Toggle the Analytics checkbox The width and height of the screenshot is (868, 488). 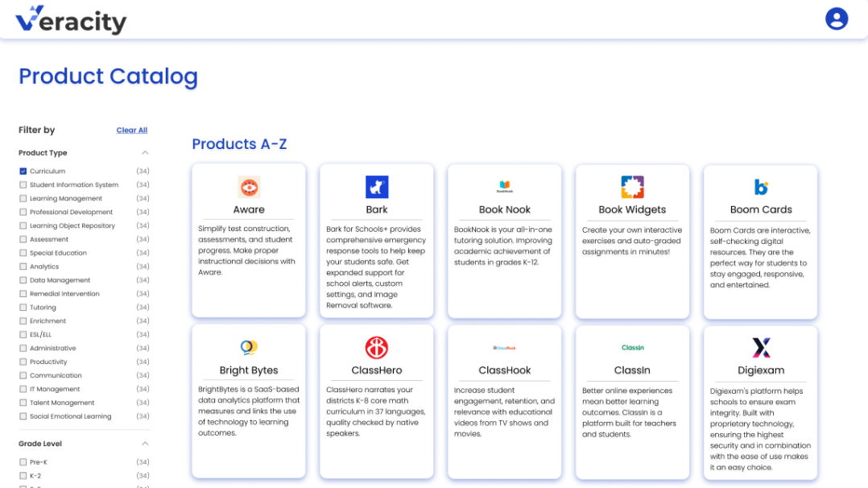[23, 267]
